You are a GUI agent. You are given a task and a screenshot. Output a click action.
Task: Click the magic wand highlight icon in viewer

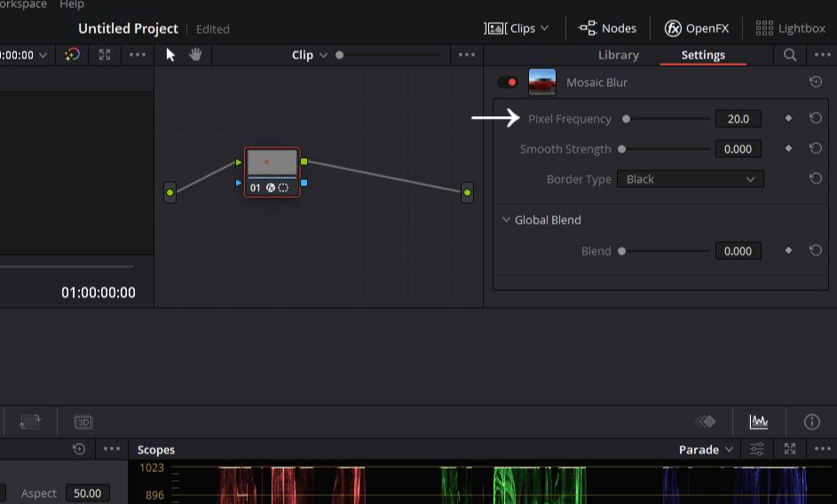(x=72, y=54)
